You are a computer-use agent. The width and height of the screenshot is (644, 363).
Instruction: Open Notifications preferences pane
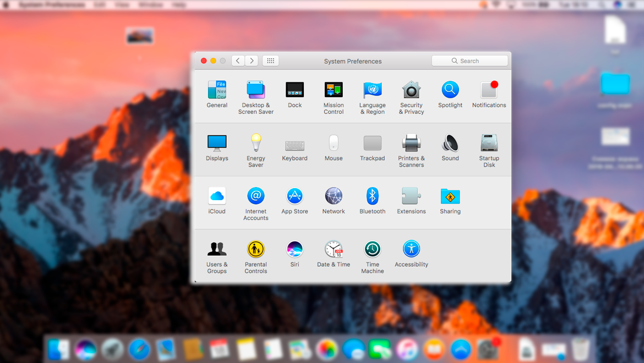(x=489, y=95)
